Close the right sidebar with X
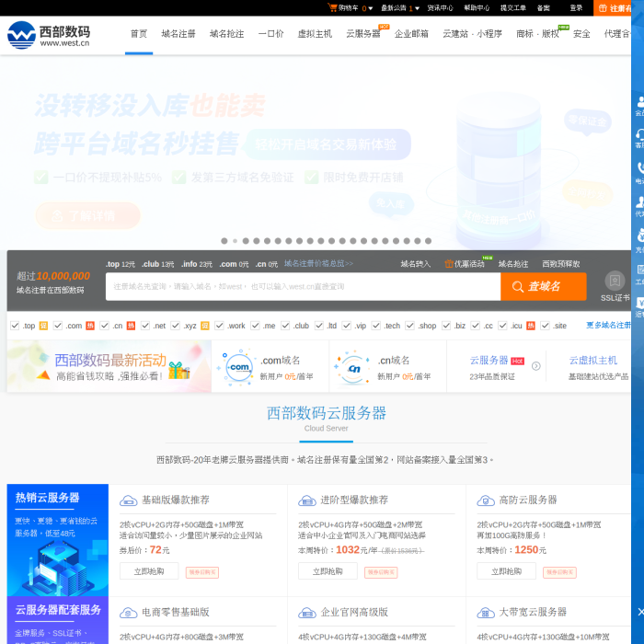Screen dimensions: 644x644 (x=640, y=612)
